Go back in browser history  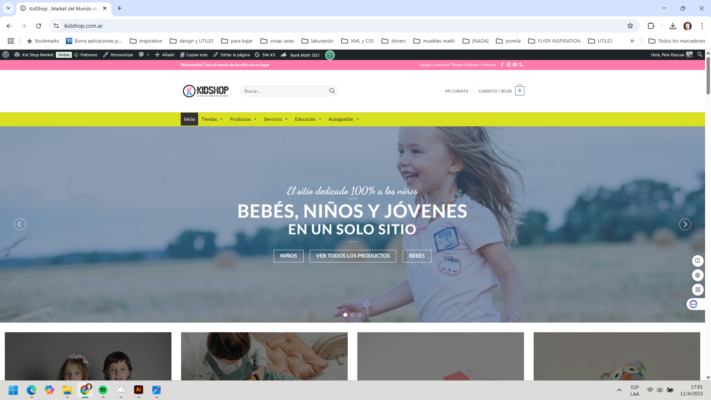point(9,26)
